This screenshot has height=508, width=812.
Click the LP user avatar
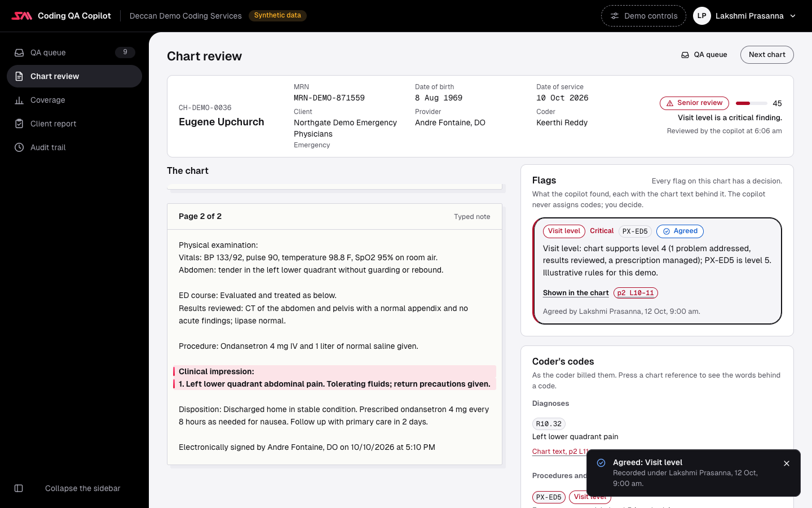701,16
